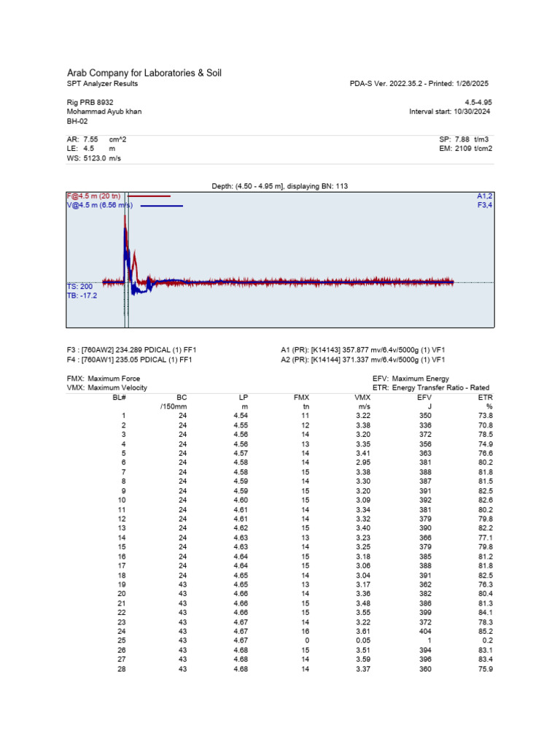This screenshot has width=560, height=747.
Task: Click the "F3,4" label in the chart corner
Action: click(x=485, y=205)
